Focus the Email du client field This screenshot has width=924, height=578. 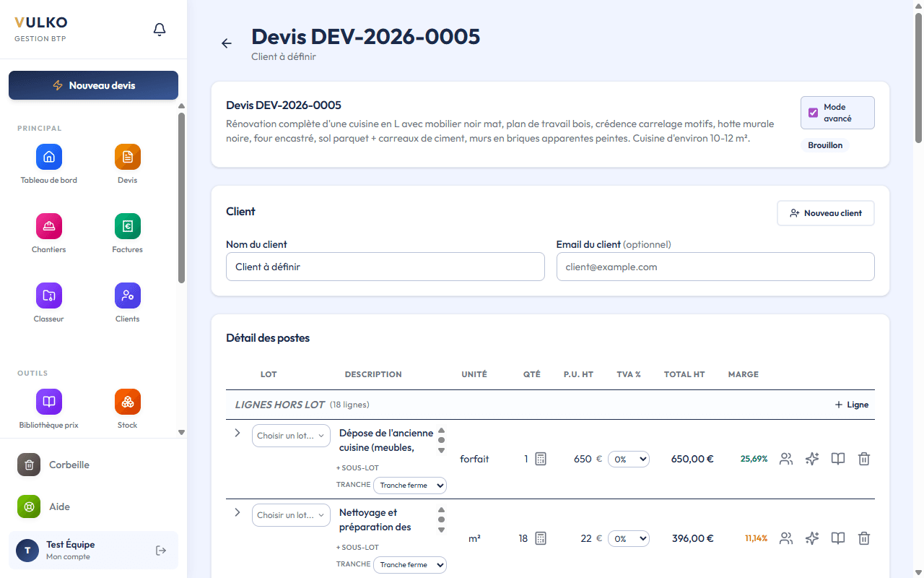point(715,267)
